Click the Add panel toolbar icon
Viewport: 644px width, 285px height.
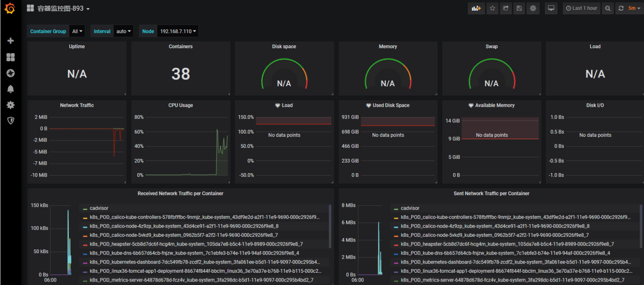pos(476,8)
